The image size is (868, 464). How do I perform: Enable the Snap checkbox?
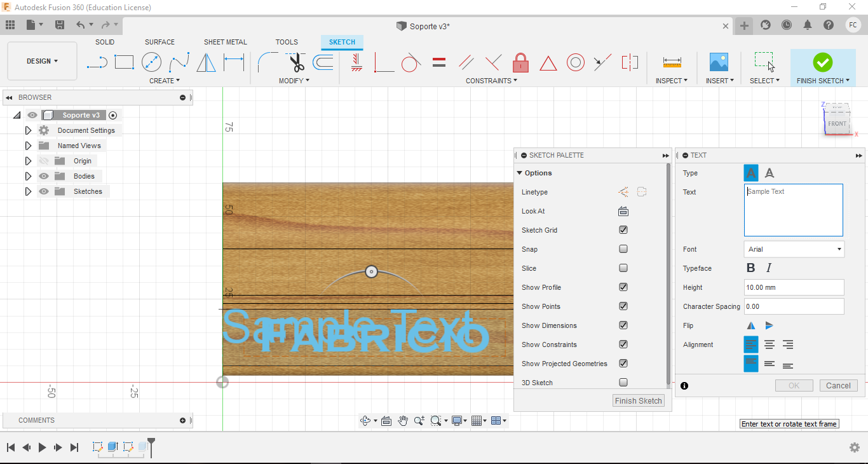(623, 249)
